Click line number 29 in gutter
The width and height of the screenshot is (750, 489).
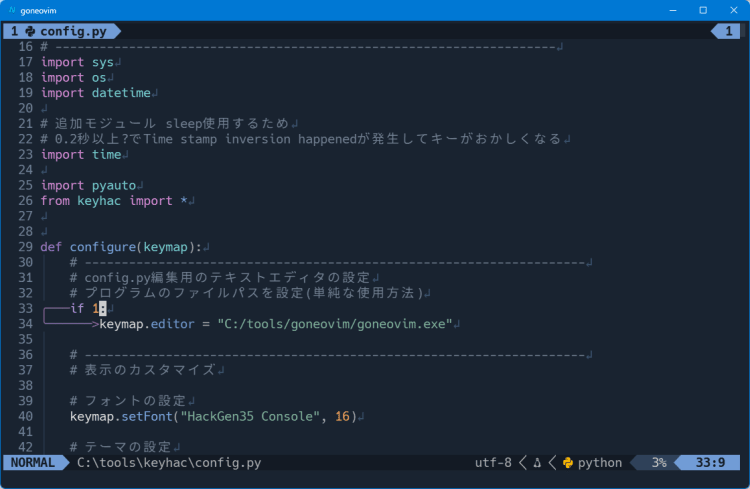(x=25, y=247)
